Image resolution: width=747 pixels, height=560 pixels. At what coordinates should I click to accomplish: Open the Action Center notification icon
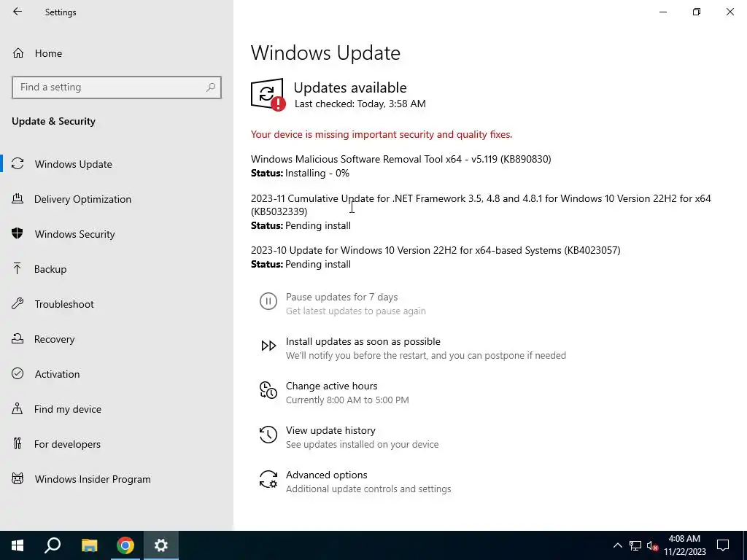pyautogui.click(x=723, y=545)
